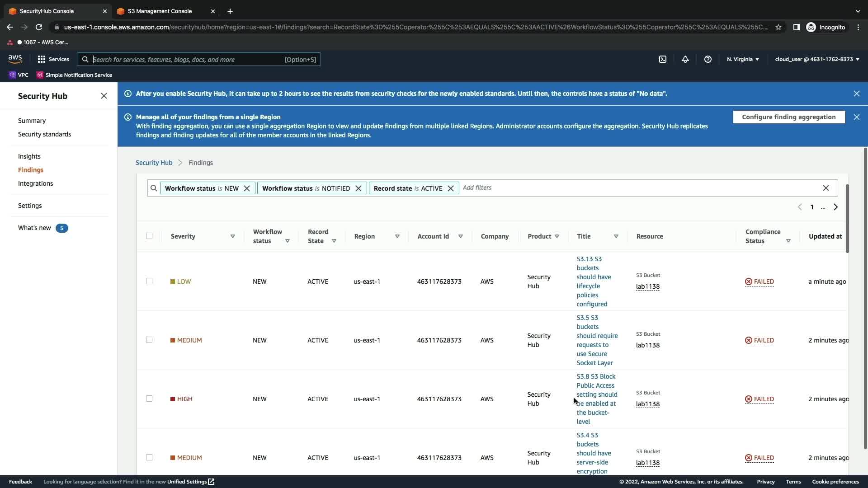Expand the cloud_user account menu
Screen dimensions: 868x488
click(x=817, y=59)
